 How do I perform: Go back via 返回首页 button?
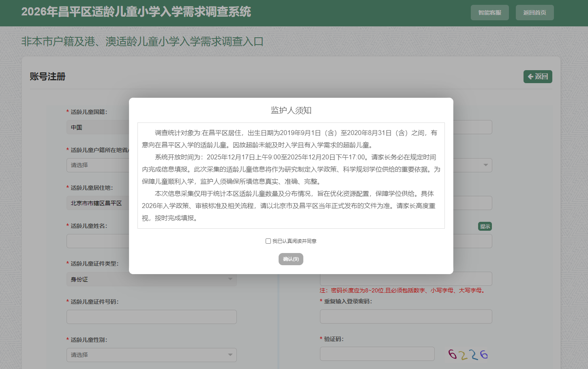[x=534, y=13]
